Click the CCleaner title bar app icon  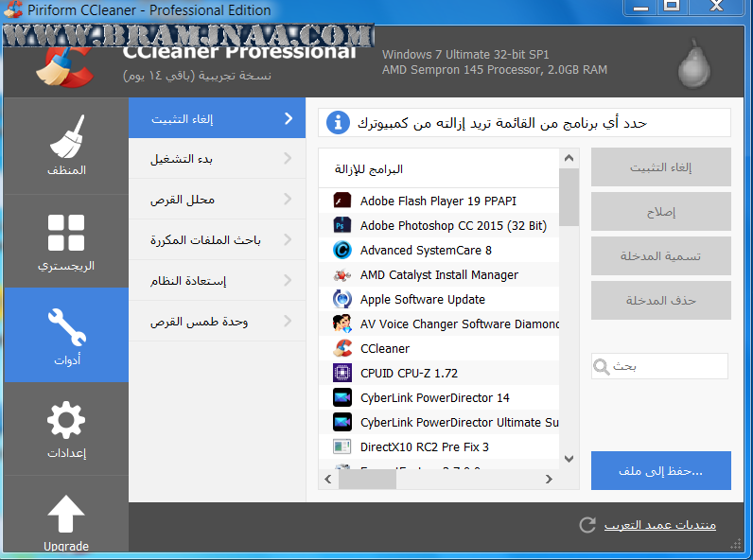point(13,9)
